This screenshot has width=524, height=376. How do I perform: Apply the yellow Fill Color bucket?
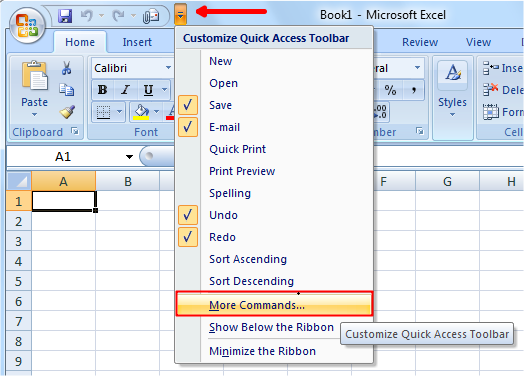coord(141,112)
